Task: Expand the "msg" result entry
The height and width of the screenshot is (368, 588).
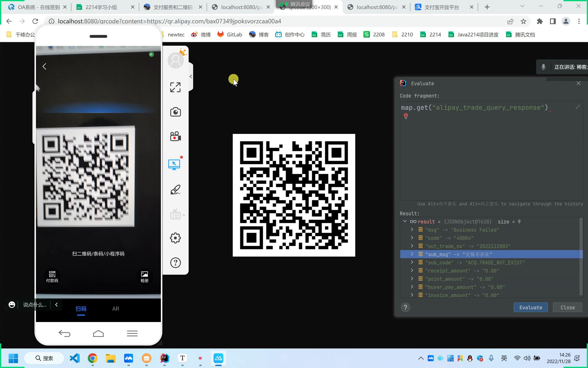Action: pos(412,230)
